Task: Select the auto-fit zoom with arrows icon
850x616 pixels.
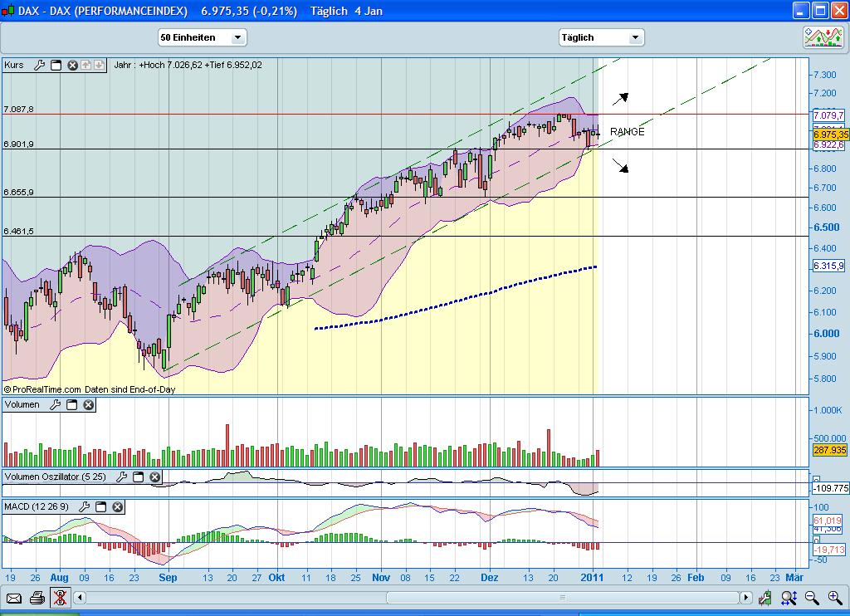Action: point(787,597)
